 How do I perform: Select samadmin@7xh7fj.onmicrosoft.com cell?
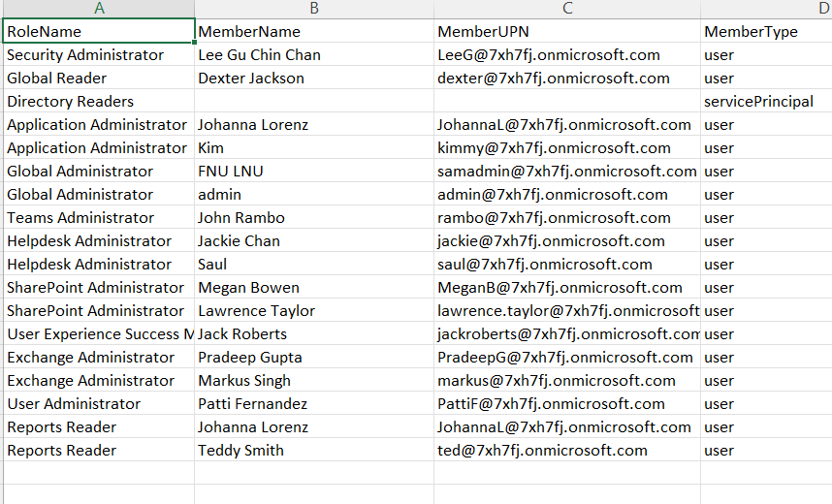click(567, 172)
